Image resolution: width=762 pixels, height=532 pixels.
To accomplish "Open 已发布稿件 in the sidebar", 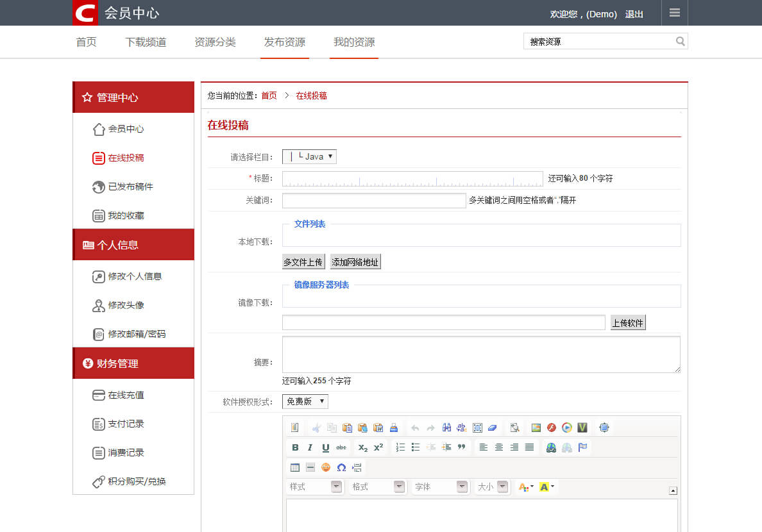I will pos(123,187).
